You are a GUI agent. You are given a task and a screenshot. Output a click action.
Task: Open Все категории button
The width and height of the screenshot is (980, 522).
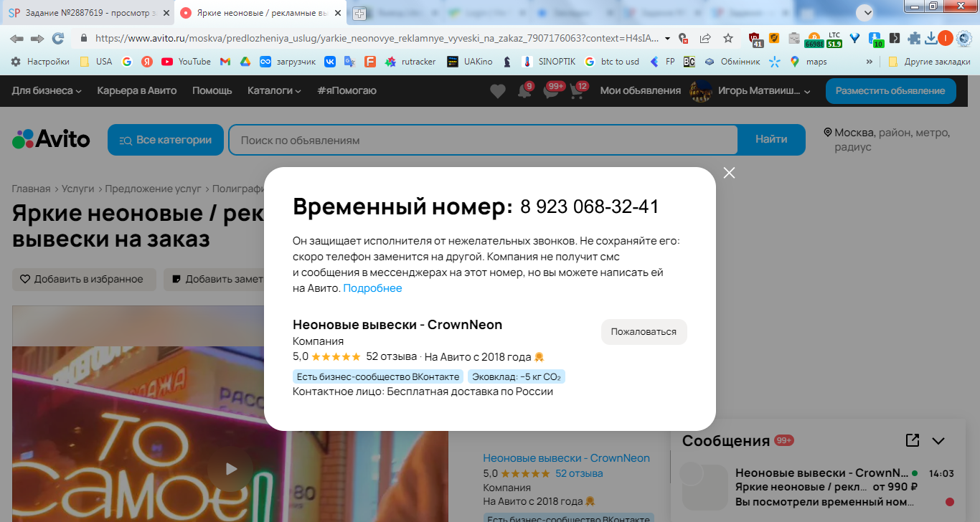pos(166,140)
